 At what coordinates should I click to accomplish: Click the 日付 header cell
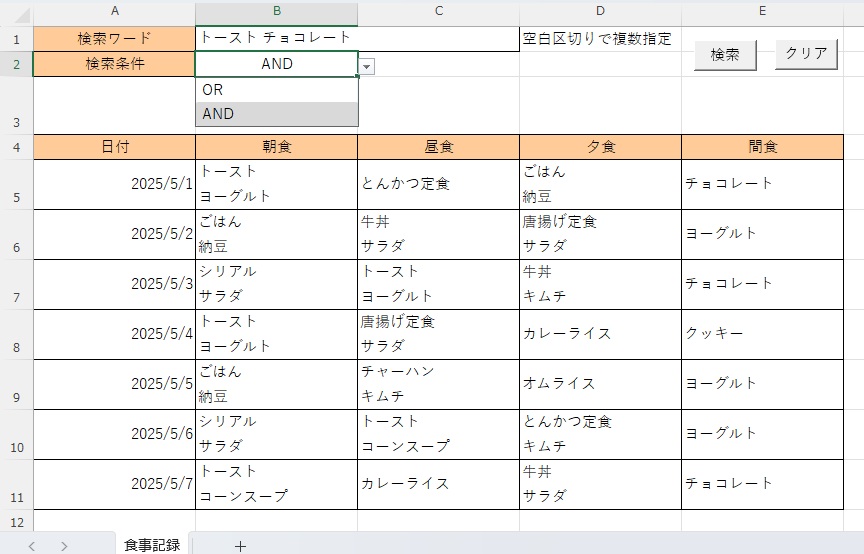coord(115,147)
